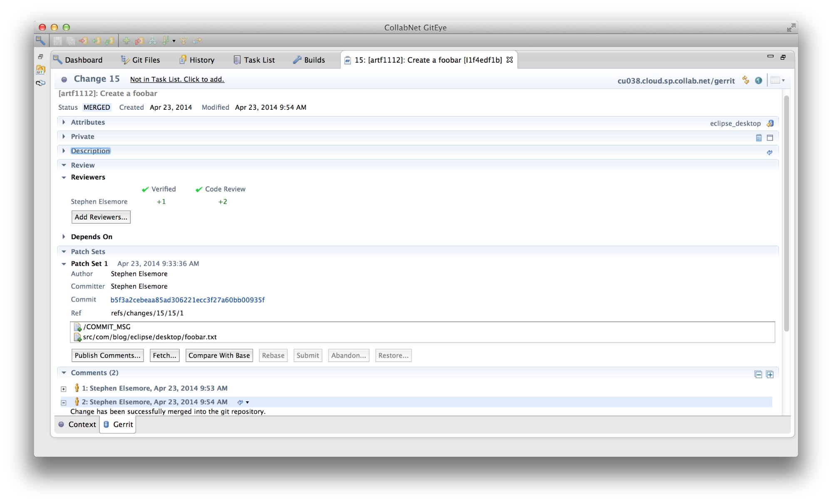Click the synchronize toolbar icon

(x=197, y=41)
